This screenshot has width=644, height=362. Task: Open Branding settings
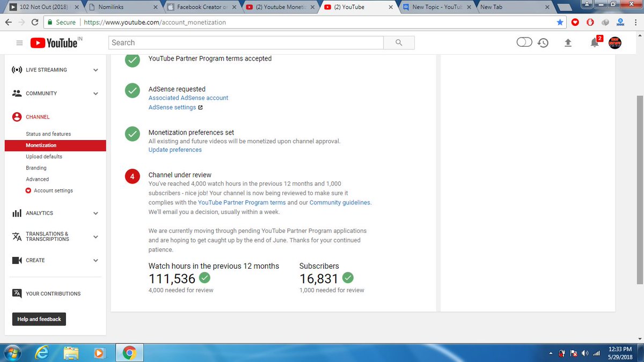tap(36, 168)
